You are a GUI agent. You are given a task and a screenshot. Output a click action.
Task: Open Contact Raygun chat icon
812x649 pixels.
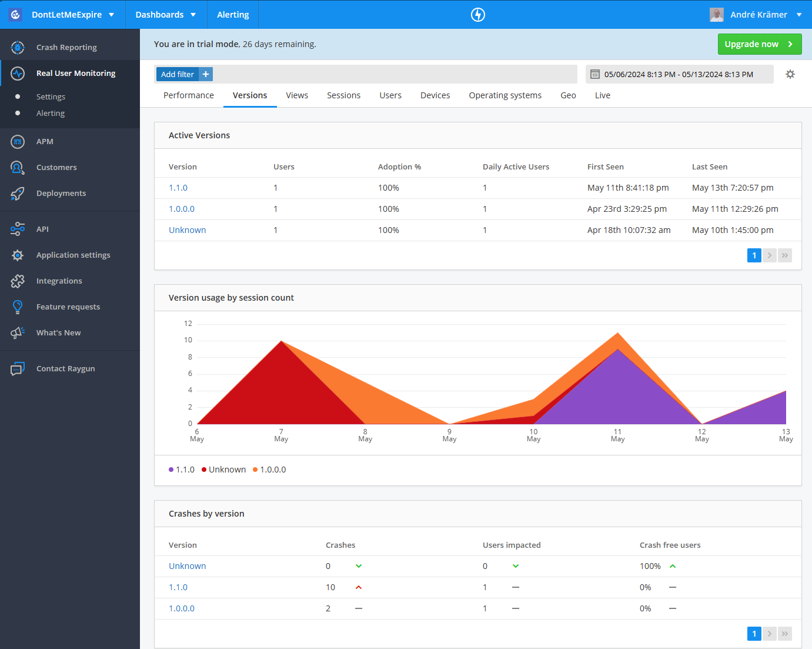17,368
